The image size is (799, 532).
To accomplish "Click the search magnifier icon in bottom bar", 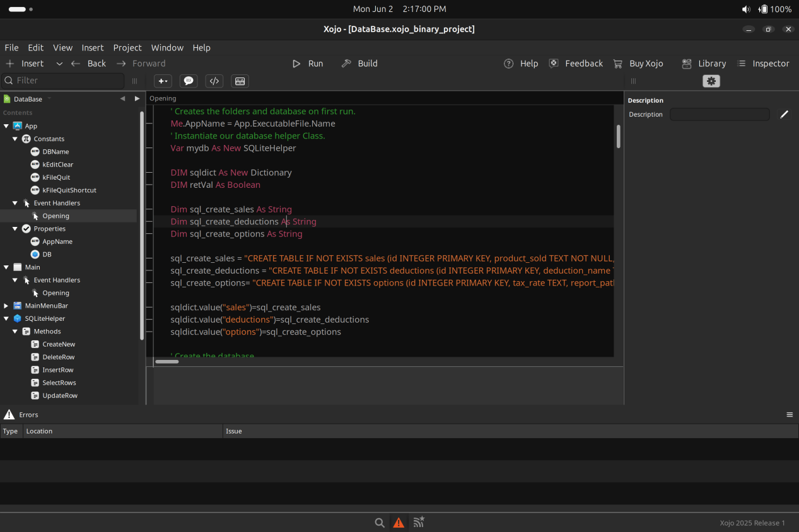I will [x=380, y=523].
